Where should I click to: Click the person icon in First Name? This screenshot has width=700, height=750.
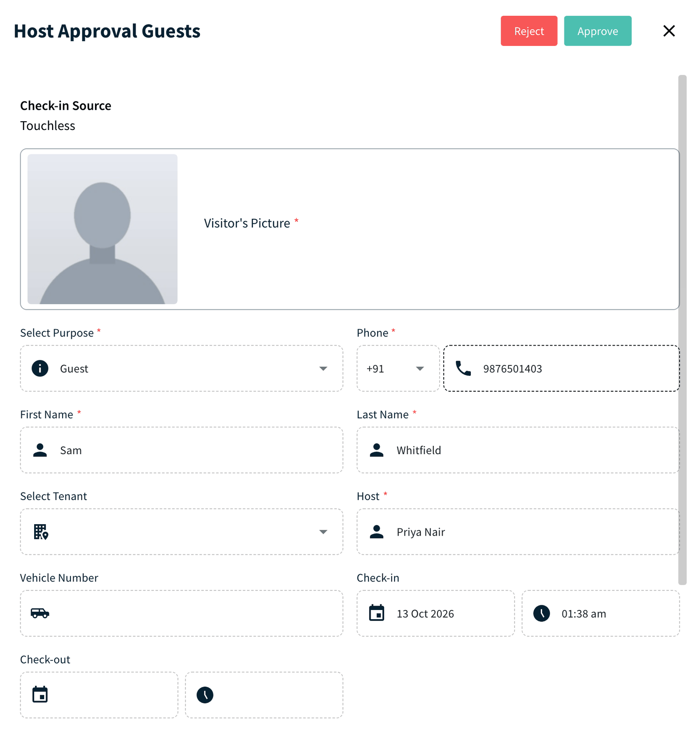(x=40, y=450)
